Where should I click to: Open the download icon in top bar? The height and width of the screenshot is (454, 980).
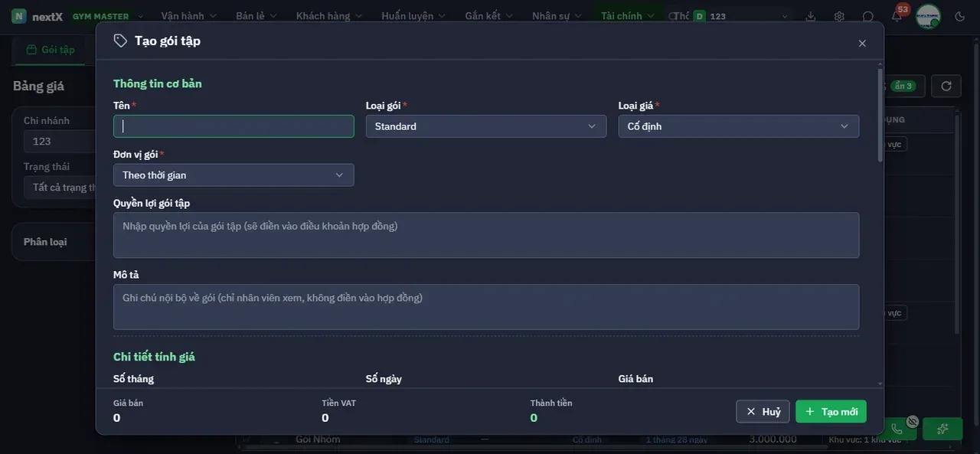tap(811, 16)
